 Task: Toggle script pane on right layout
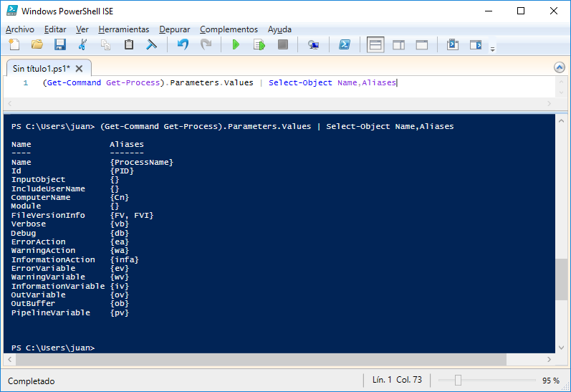point(398,45)
